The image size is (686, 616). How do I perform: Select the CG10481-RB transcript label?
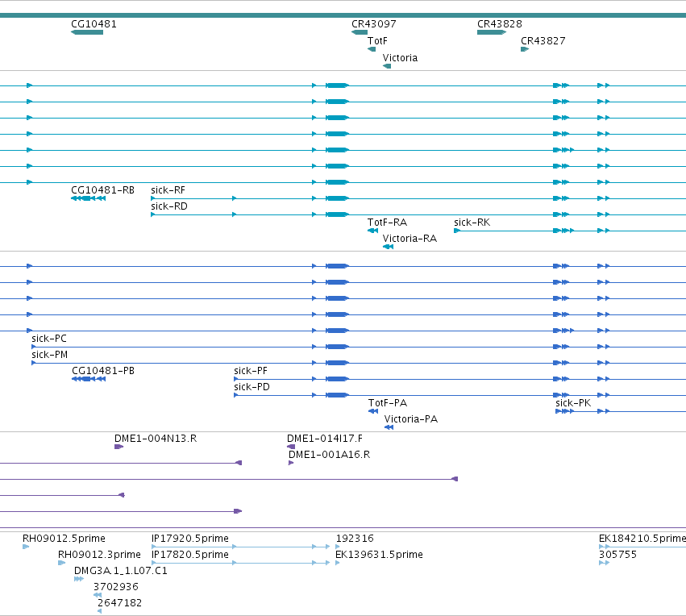(102, 190)
